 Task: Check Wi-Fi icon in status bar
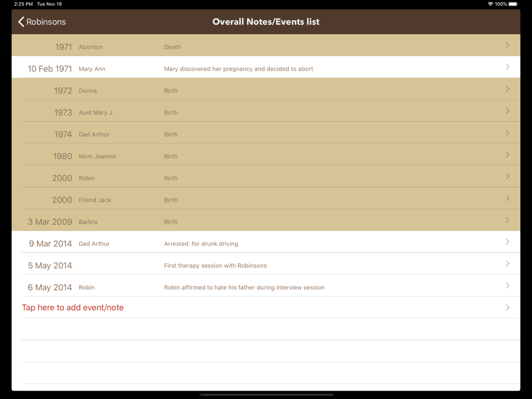(x=490, y=4)
